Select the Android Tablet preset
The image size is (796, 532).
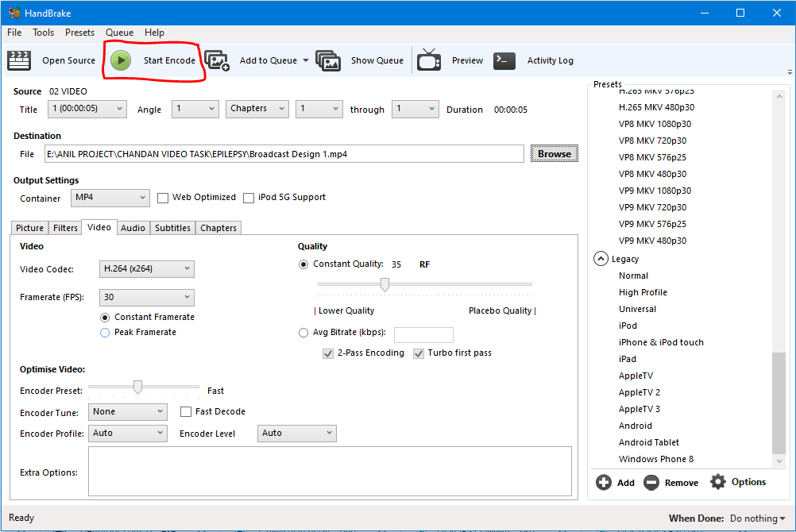tap(649, 442)
